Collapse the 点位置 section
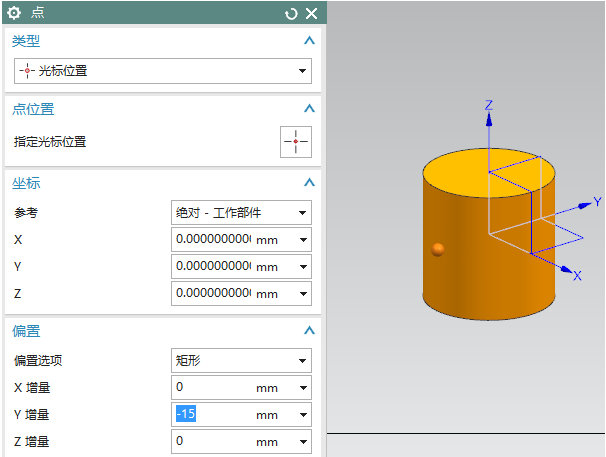Image resolution: width=606 pixels, height=457 pixels. click(309, 108)
